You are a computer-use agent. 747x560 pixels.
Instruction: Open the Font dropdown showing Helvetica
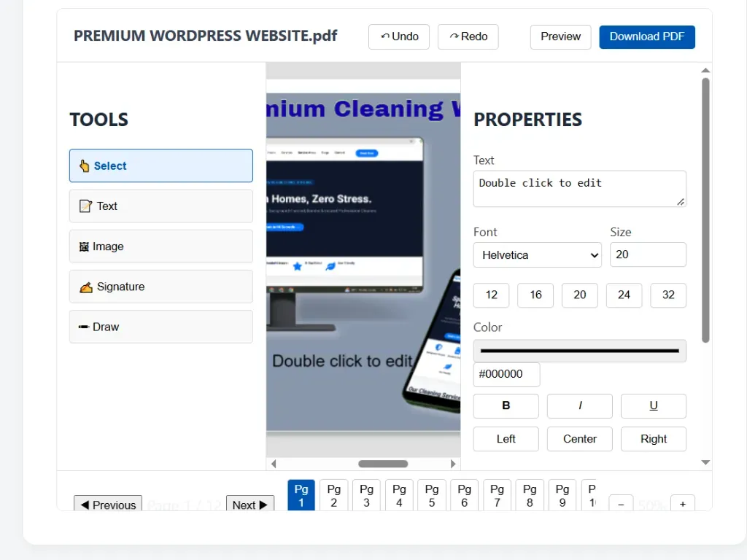click(538, 254)
